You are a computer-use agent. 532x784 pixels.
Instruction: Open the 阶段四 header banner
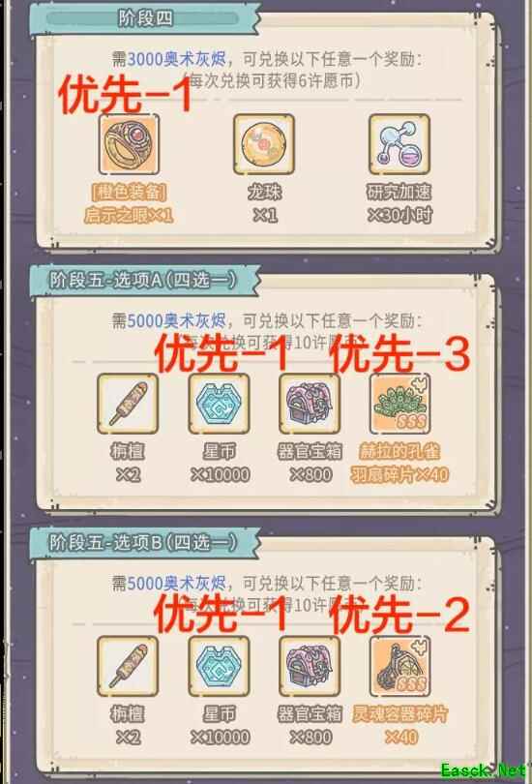click(145, 19)
